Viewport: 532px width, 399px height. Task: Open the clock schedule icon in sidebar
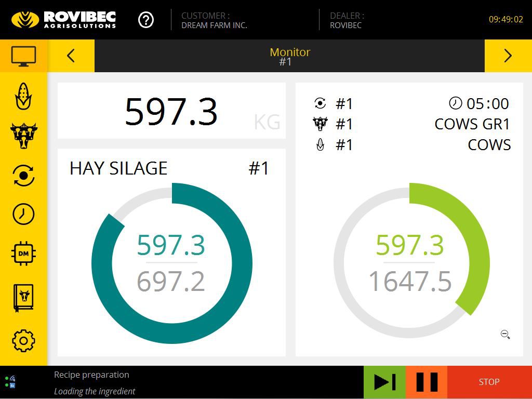pos(23,214)
